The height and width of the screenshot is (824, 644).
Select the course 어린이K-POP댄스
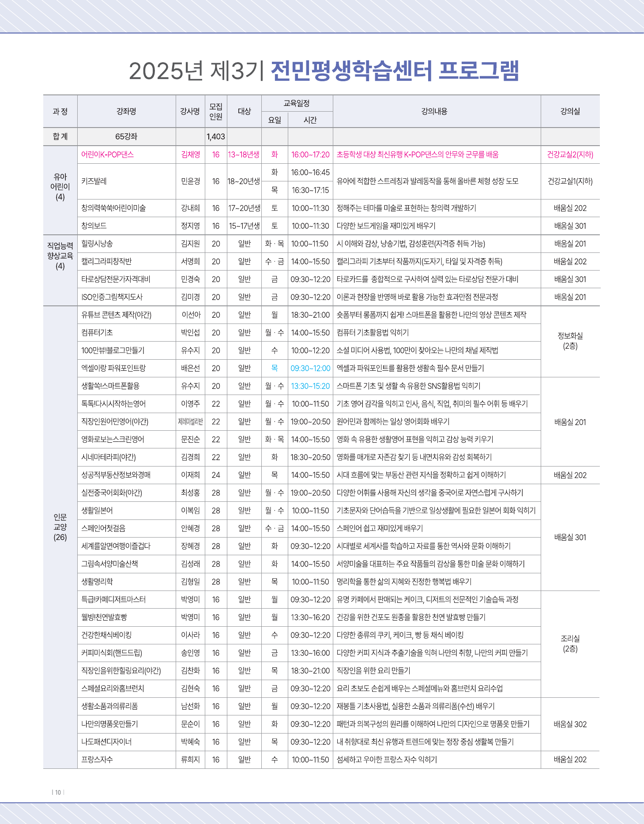click(x=107, y=154)
